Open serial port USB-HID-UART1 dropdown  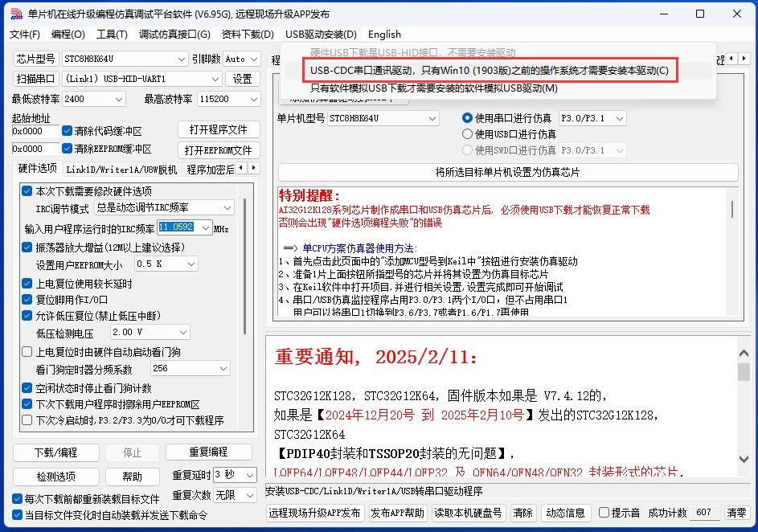point(142,79)
